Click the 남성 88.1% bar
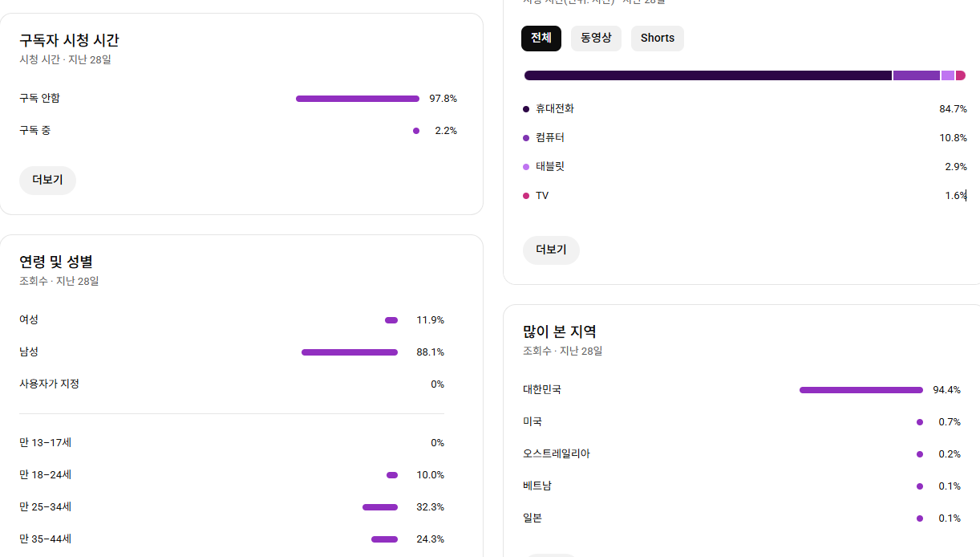The height and width of the screenshot is (557, 980). 349,352
